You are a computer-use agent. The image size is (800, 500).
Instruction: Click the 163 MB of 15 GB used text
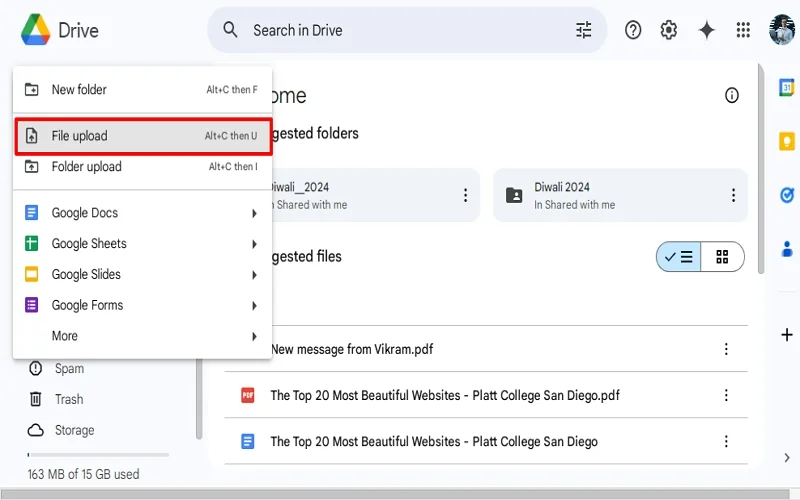click(x=83, y=474)
